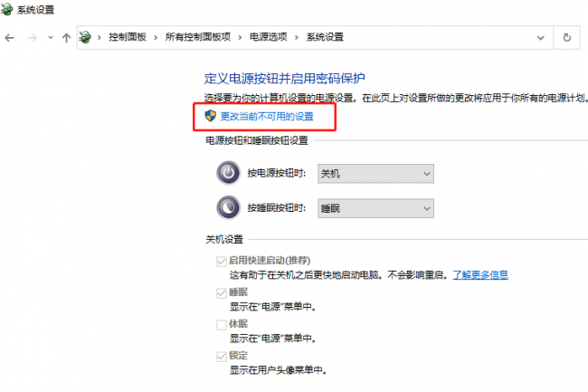
Task: Click 关机设置 section label
Action: tap(224, 239)
